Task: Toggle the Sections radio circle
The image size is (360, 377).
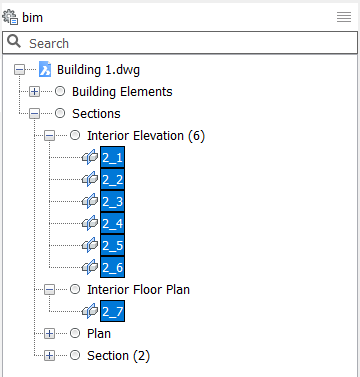Action: click(x=60, y=113)
